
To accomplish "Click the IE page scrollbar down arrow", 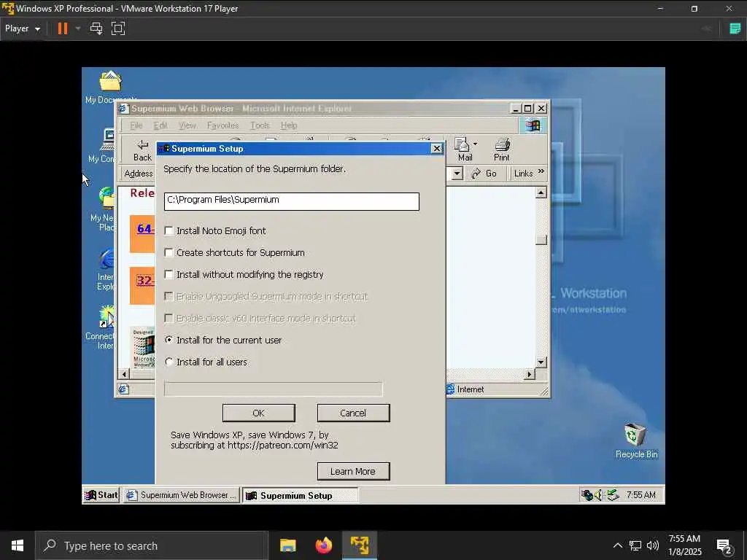I will pos(541,362).
